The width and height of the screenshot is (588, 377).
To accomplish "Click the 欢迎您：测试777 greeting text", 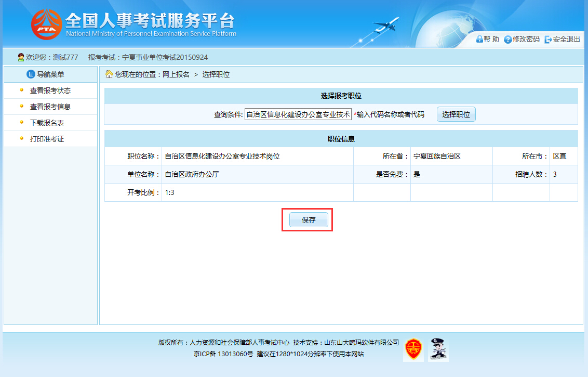I will coord(52,57).
